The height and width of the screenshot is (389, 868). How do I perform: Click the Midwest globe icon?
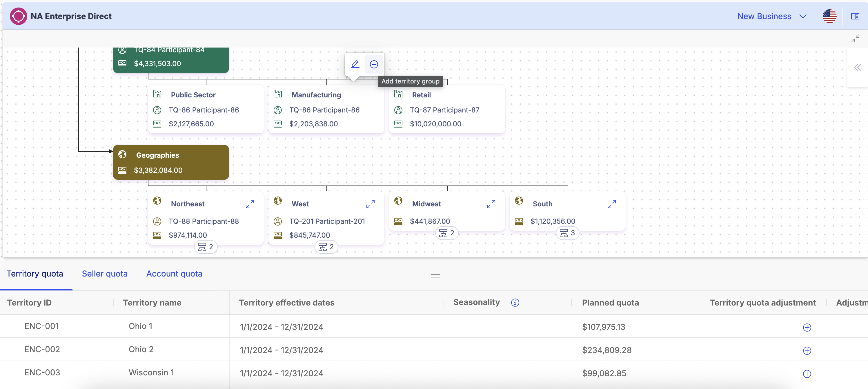(x=398, y=201)
